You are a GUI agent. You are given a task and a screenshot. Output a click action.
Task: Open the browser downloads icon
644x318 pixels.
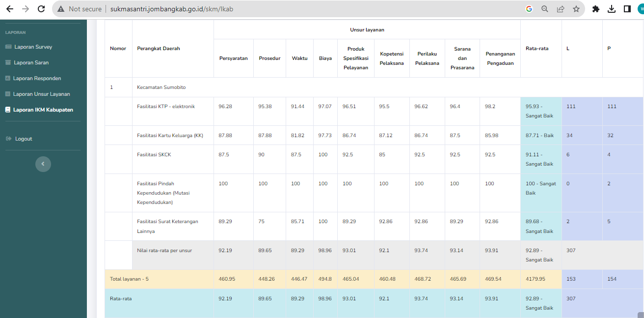click(612, 9)
